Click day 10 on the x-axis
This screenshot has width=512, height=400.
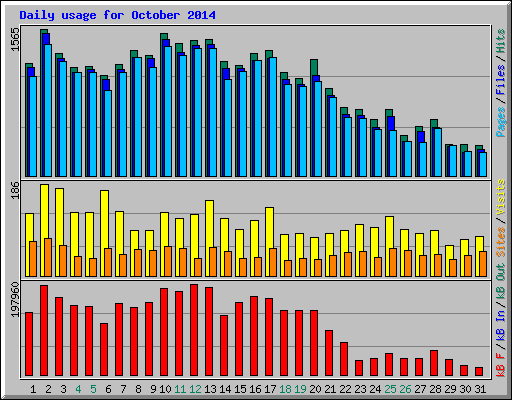click(165, 389)
